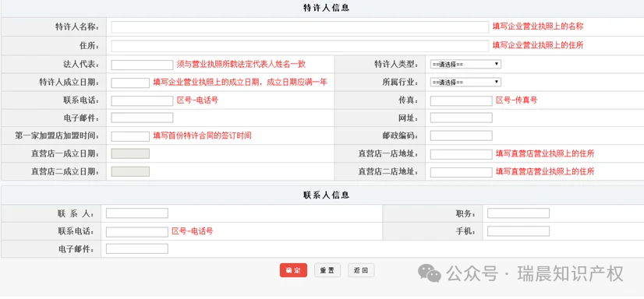The width and height of the screenshot is (644, 299).
Task: Open the 特许人类型 dropdown
Action: tap(465, 65)
